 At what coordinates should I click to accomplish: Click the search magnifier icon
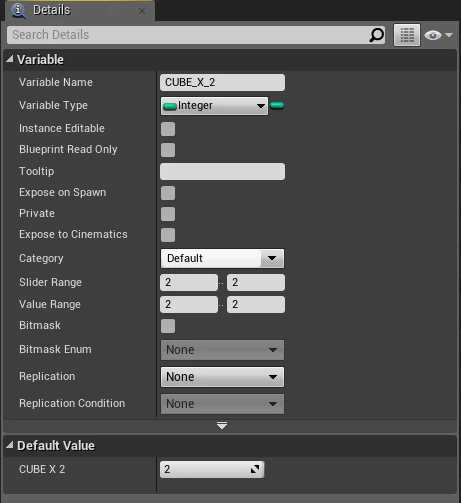(x=376, y=35)
